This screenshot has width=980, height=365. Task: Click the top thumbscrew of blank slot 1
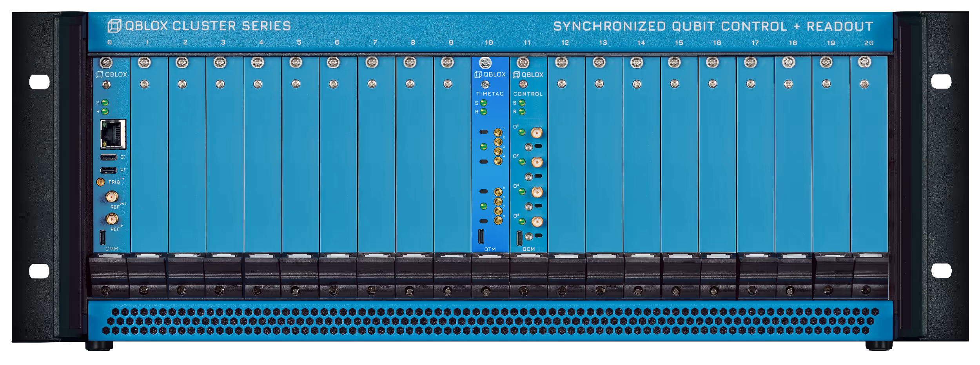(x=144, y=62)
